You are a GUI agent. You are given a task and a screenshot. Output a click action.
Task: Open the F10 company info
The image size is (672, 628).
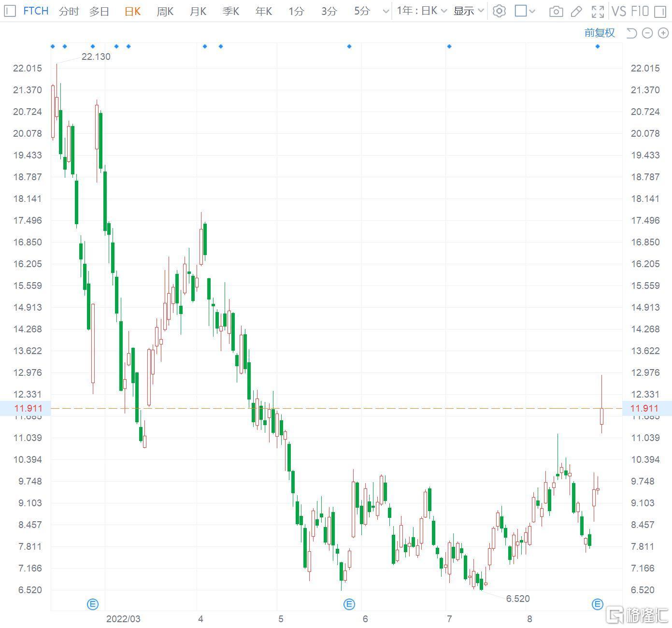640,11
